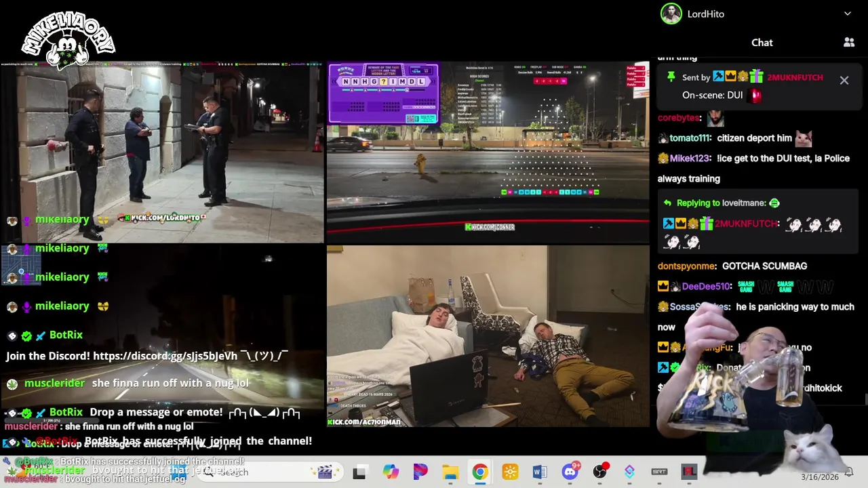The height and width of the screenshot is (488, 868).
Task: Select the bottom-right sleeping men stream tile
Action: tap(488, 336)
